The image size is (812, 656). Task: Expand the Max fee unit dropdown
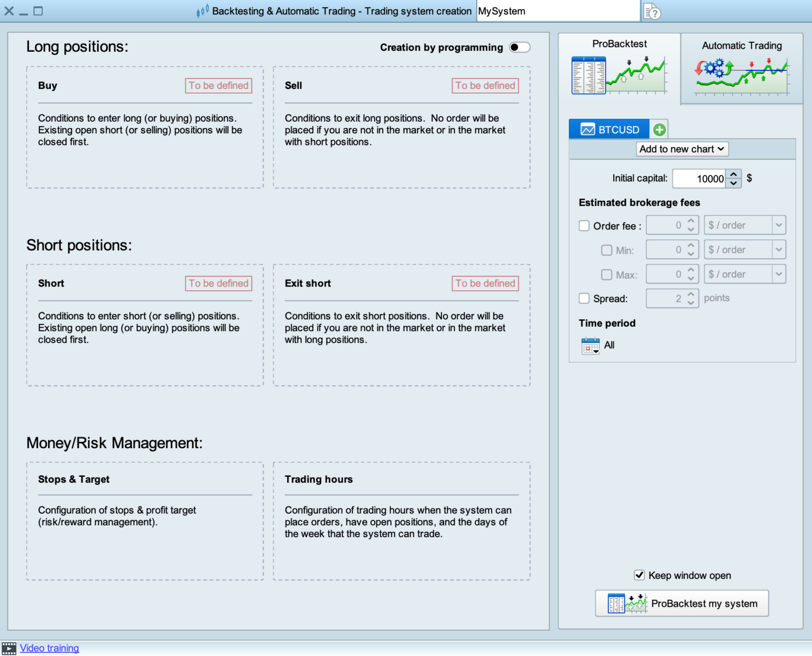pyautogui.click(x=779, y=274)
